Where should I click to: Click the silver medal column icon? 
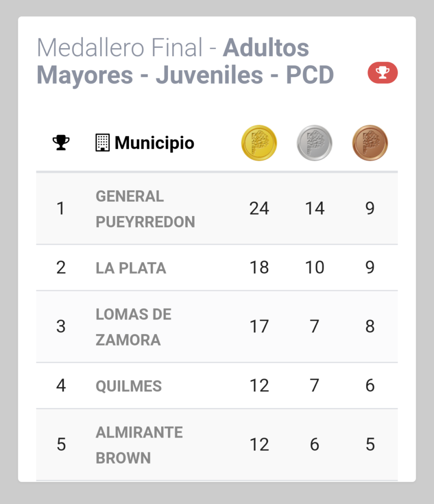(314, 143)
